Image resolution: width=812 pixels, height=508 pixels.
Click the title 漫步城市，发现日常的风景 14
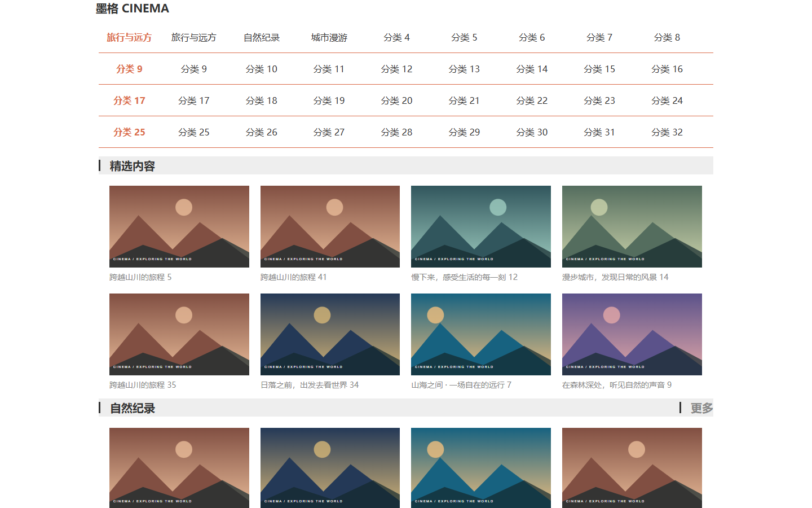tap(615, 277)
